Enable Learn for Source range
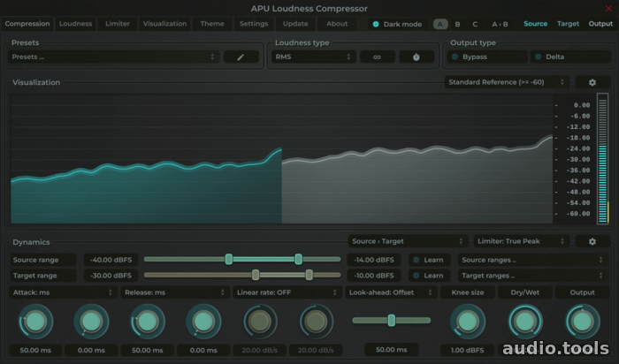This screenshot has width=619, height=364. coord(429,260)
